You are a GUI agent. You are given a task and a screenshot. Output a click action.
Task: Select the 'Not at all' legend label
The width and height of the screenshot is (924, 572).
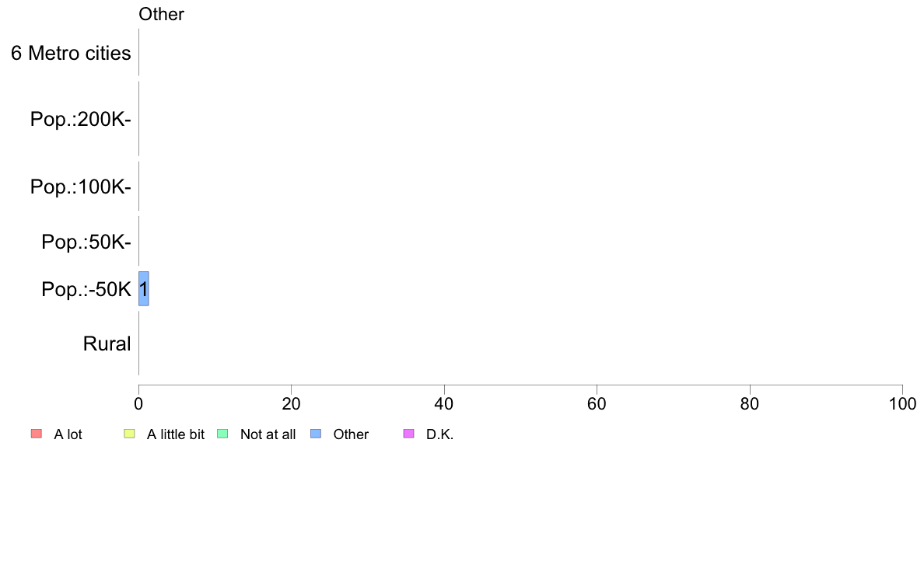point(268,434)
